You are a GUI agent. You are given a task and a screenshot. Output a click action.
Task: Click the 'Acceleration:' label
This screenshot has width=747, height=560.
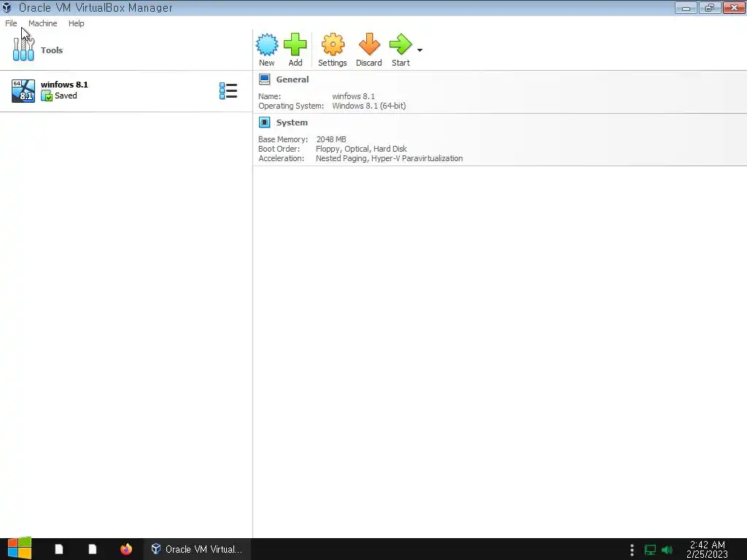(x=281, y=158)
